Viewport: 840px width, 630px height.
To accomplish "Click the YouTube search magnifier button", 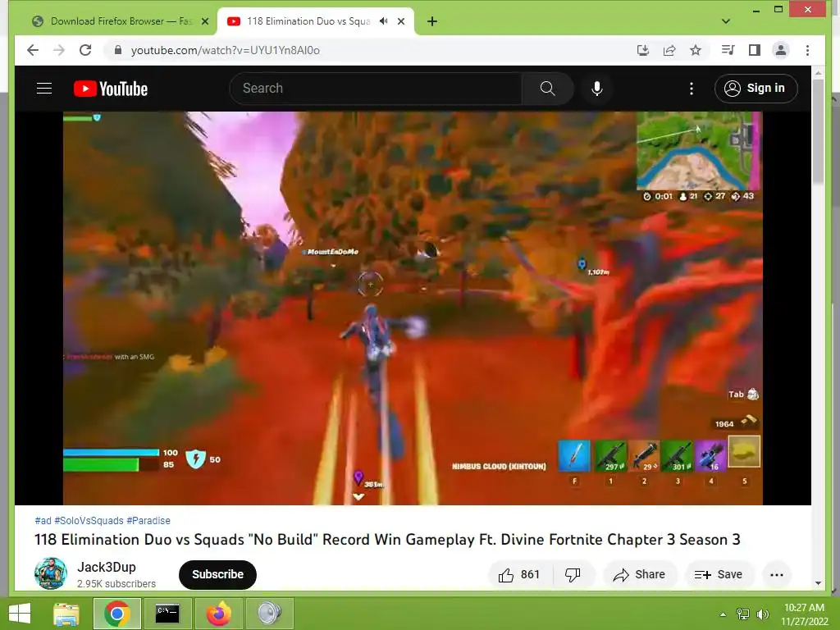I will 547,89.
